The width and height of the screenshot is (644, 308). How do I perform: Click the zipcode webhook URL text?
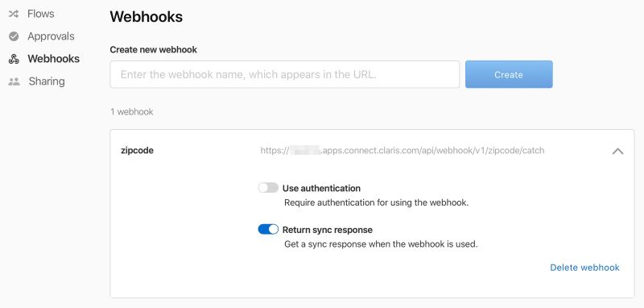(x=402, y=151)
